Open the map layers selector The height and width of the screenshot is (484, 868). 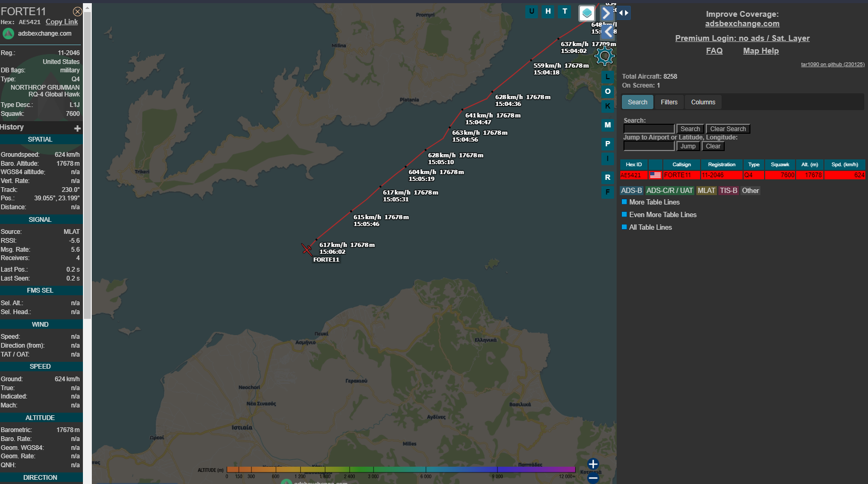(x=587, y=13)
